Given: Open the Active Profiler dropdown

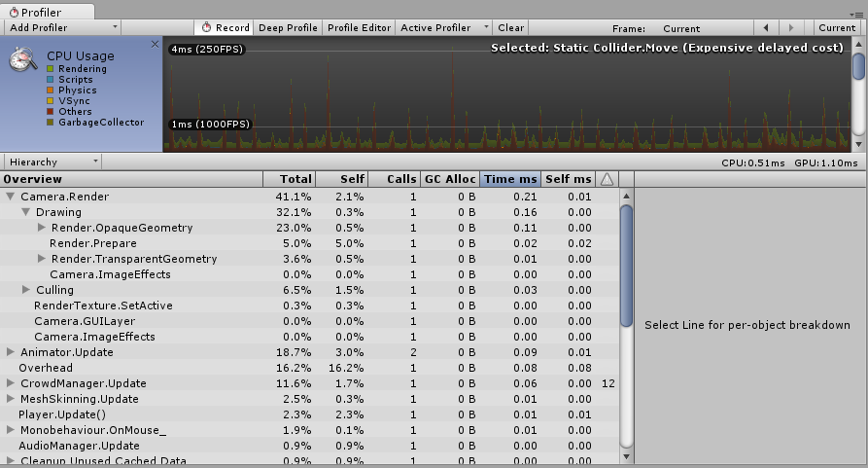Looking at the screenshot, I should pyautogui.click(x=444, y=27).
